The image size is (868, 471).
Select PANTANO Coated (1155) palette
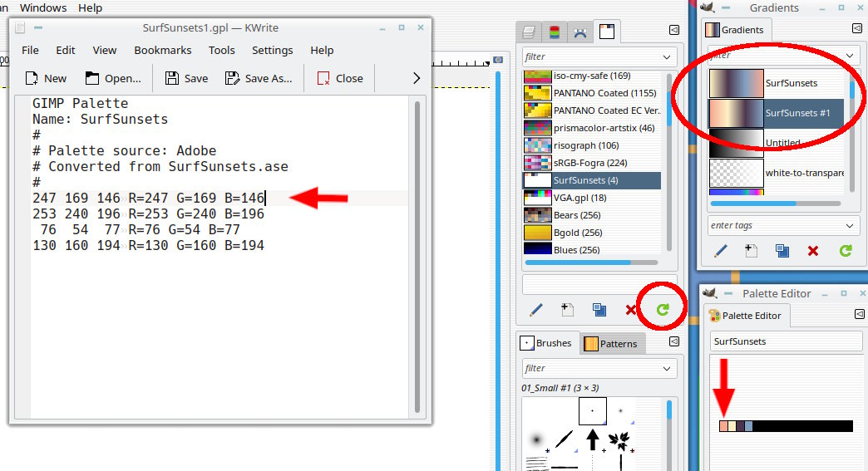592,93
